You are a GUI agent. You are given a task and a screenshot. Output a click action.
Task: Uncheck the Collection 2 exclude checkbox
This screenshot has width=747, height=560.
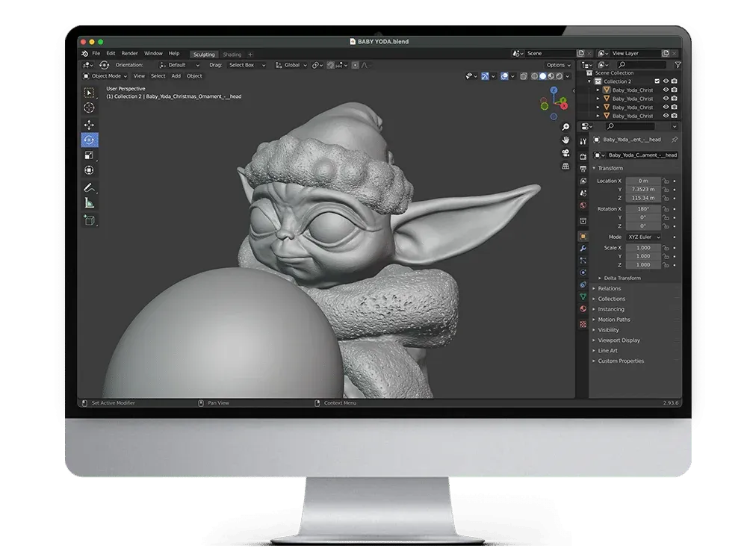click(657, 81)
